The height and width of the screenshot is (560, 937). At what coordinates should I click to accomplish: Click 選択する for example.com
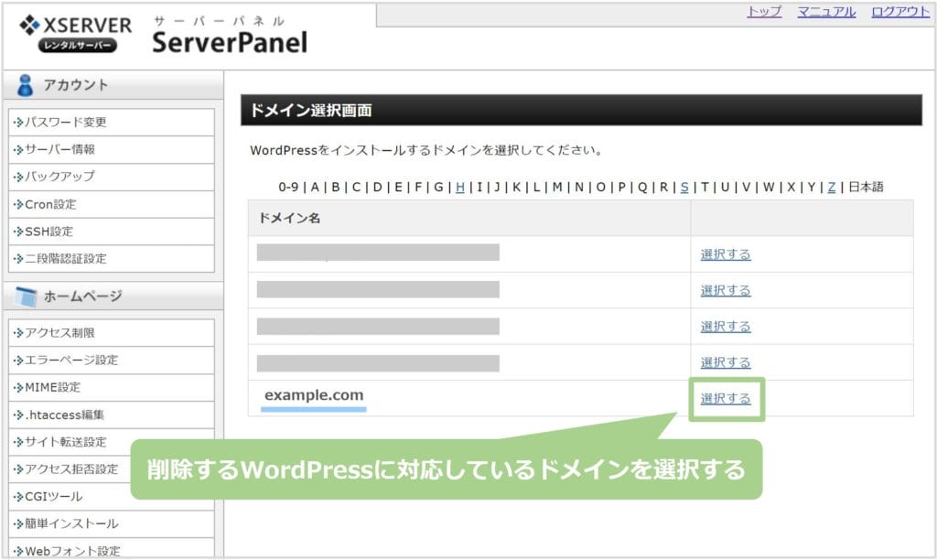point(726,399)
